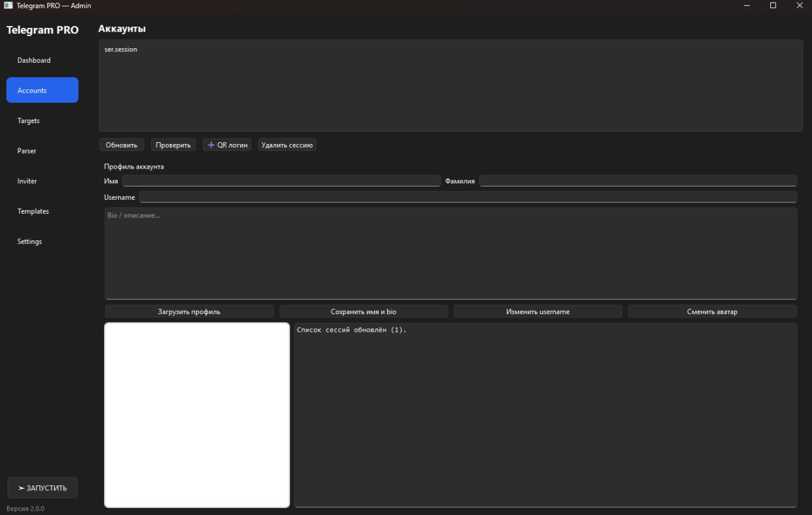Go to the Targets section
Screen dimensions: 812x515
(x=43, y=121)
